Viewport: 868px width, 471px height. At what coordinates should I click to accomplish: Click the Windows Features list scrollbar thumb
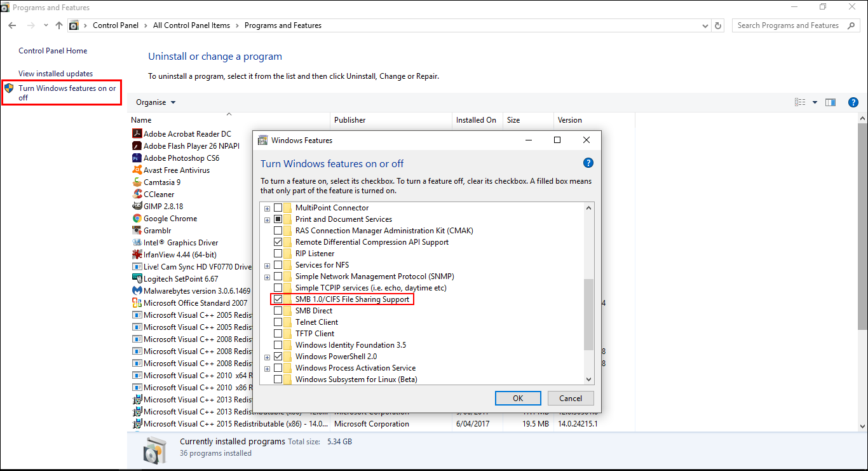pos(588,314)
